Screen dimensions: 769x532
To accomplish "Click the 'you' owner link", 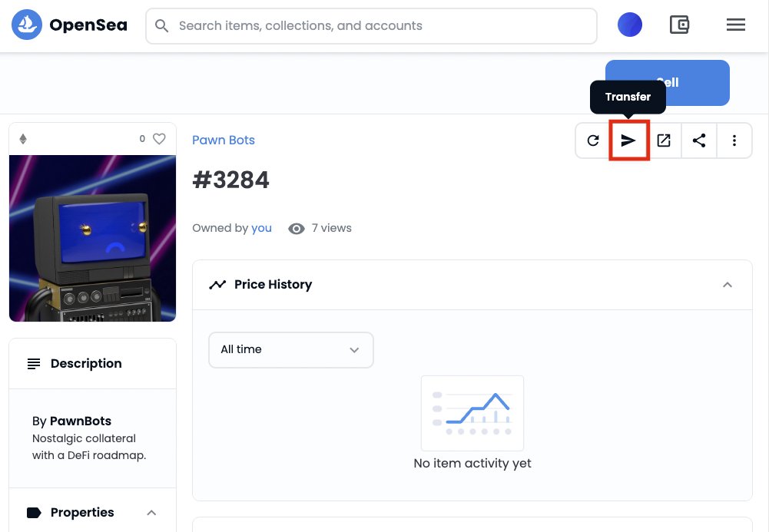I will [261, 228].
